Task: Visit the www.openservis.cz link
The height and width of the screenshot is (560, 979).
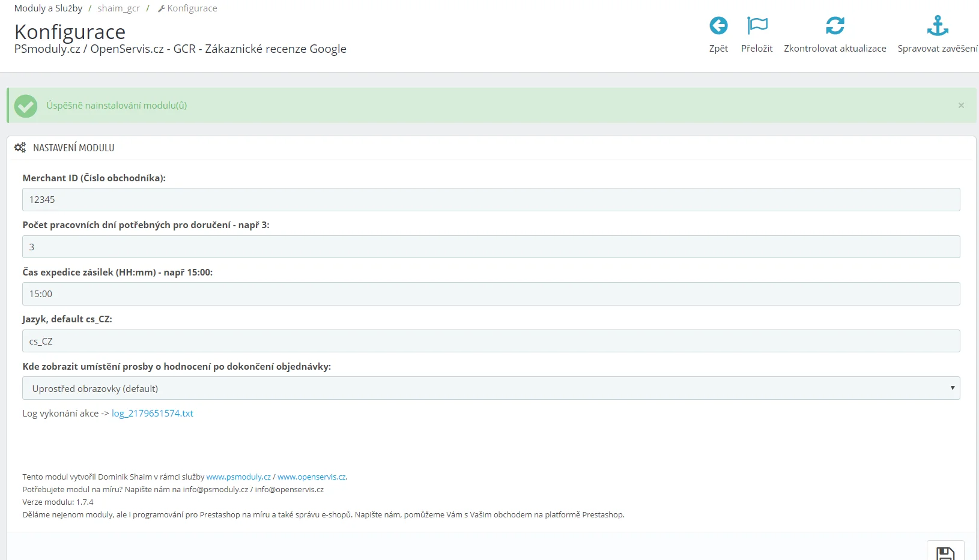Action: 311,477
